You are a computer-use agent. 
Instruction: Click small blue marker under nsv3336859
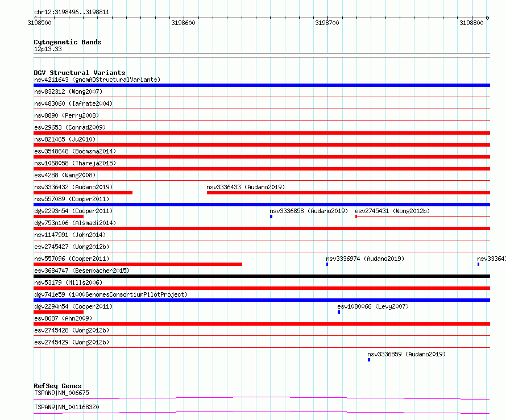[369, 360]
